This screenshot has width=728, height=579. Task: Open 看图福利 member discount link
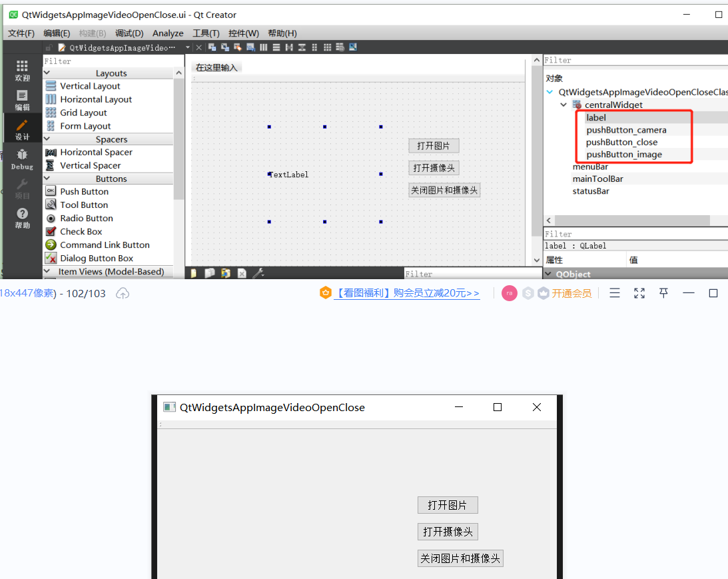(x=406, y=293)
